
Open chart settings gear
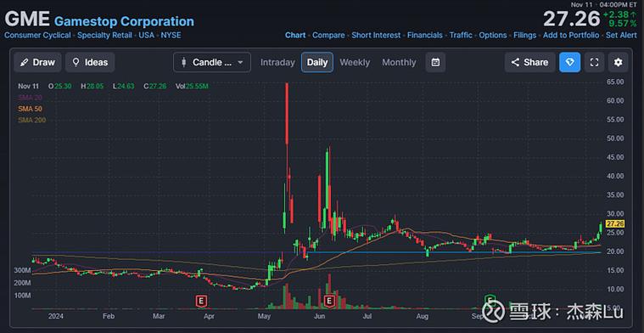coord(619,63)
